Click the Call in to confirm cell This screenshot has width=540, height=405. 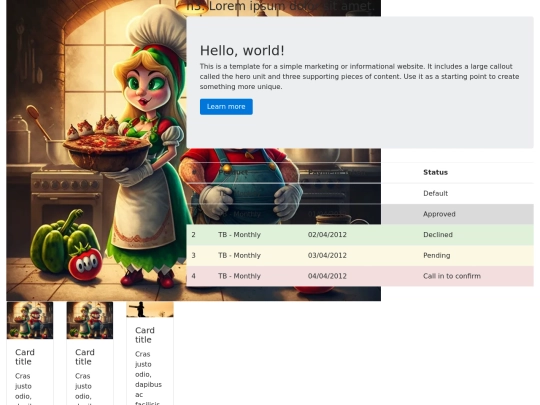451,276
